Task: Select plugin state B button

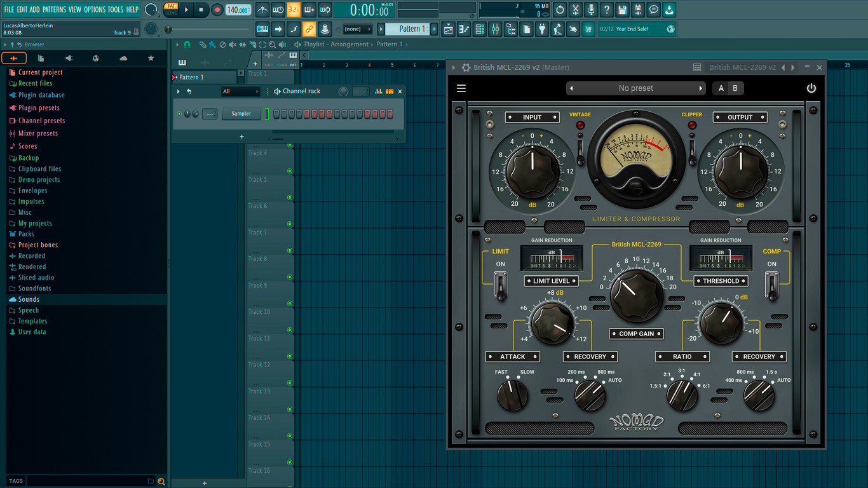Action: point(735,88)
